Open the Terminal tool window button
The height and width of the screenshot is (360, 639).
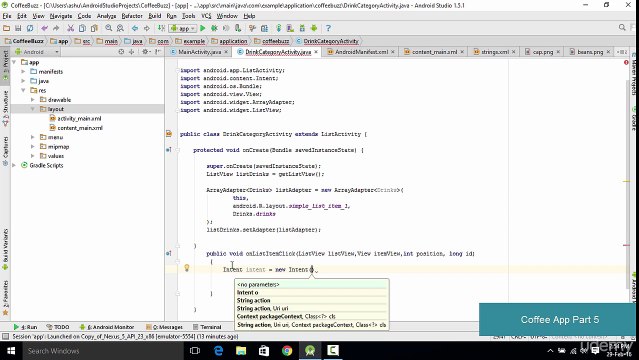[x=207, y=327]
